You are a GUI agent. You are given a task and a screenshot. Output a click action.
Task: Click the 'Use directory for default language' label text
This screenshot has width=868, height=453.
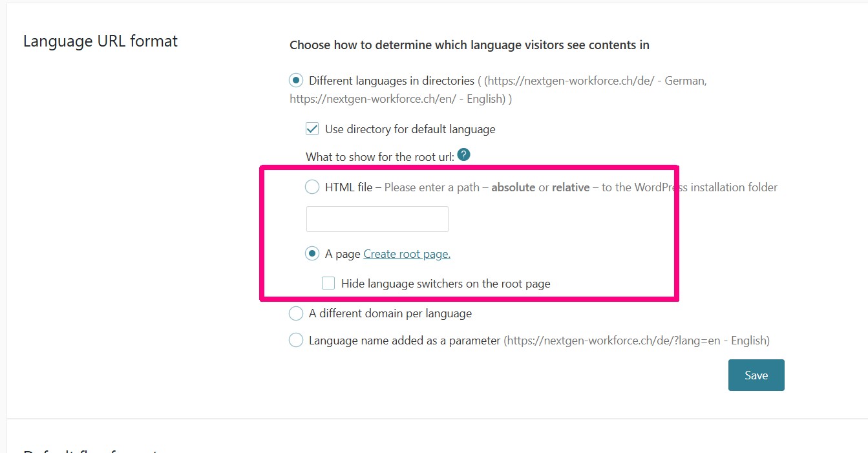[x=410, y=129]
